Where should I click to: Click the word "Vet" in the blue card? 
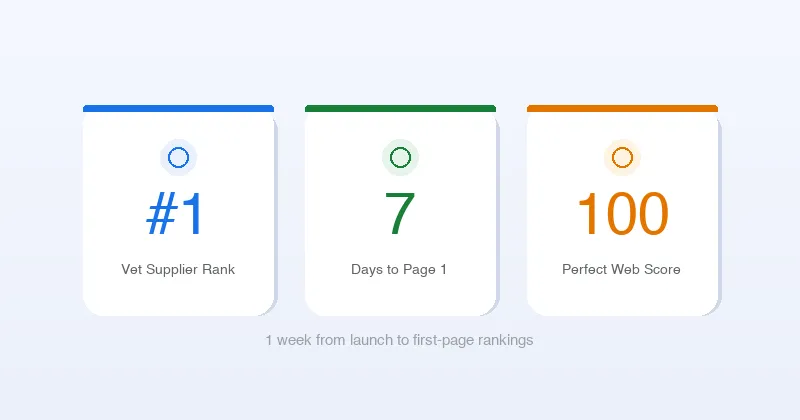click(132, 270)
